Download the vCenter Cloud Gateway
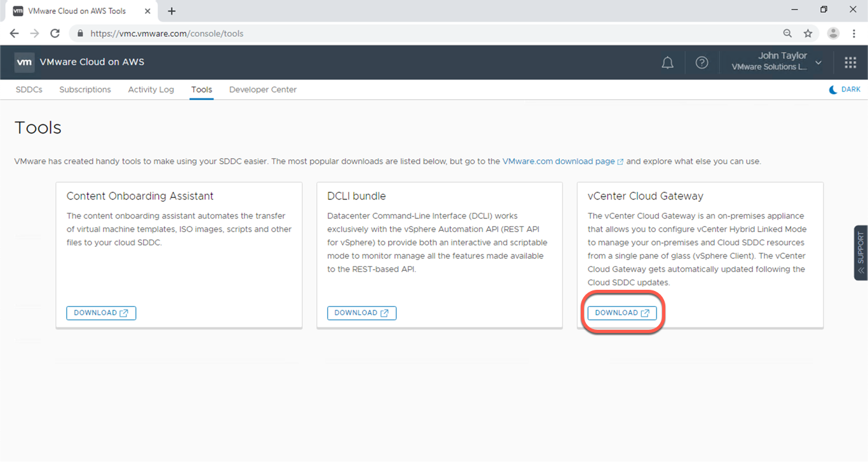 [x=622, y=313]
